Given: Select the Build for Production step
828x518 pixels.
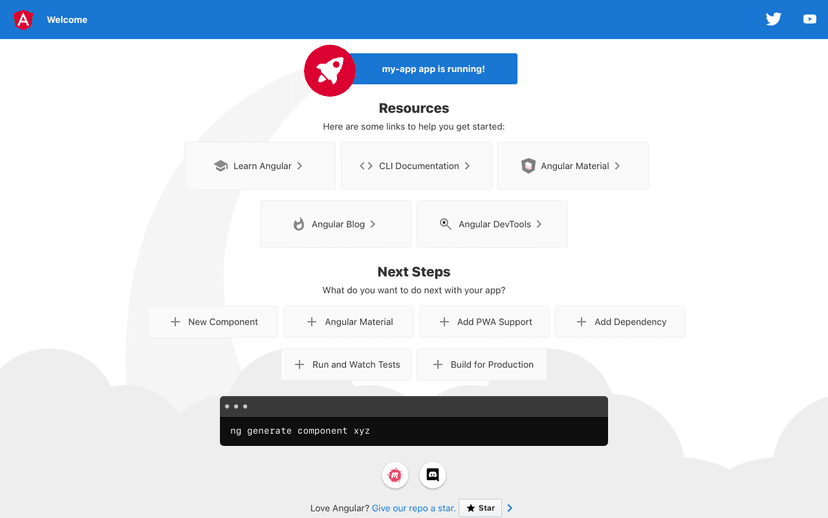Looking at the screenshot, I should click(x=482, y=364).
